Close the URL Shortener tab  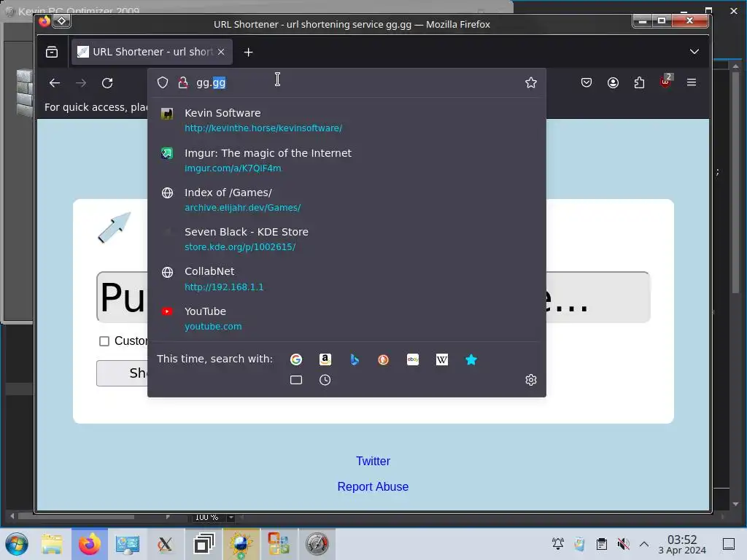(x=221, y=52)
